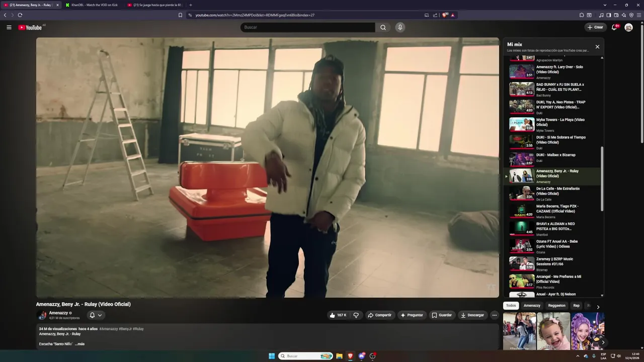This screenshot has width=644, height=362.
Task: Select the Todos filter chip
Action: pos(511,306)
